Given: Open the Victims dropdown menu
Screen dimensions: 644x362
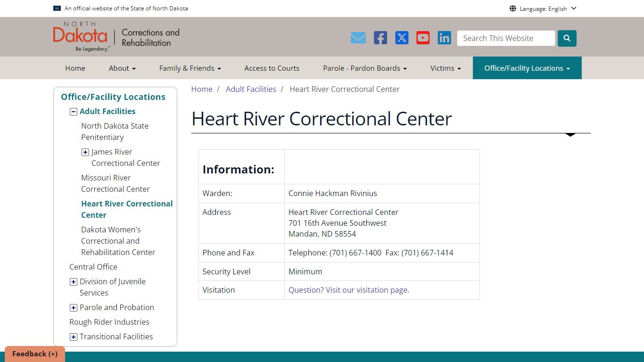Looking at the screenshot, I should pos(446,68).
